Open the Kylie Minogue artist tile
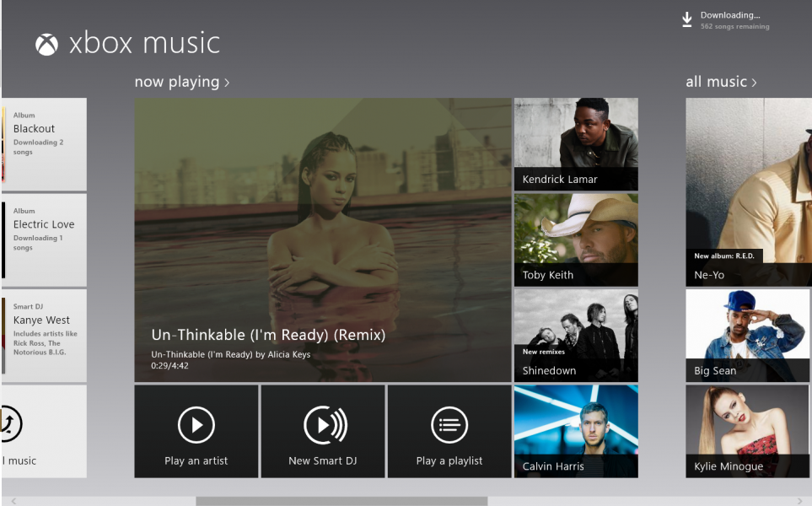Image resolution: width=812 pixels, height=506 pixels. coord(747,431)
